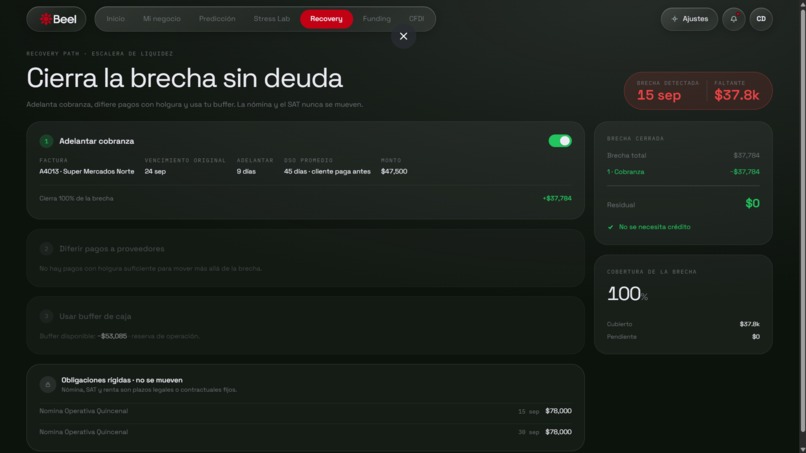Image resolution: width=806 pixels, height=453 pixels.
Task: Open the Inicio tab
Action: (x=116, y=19)
